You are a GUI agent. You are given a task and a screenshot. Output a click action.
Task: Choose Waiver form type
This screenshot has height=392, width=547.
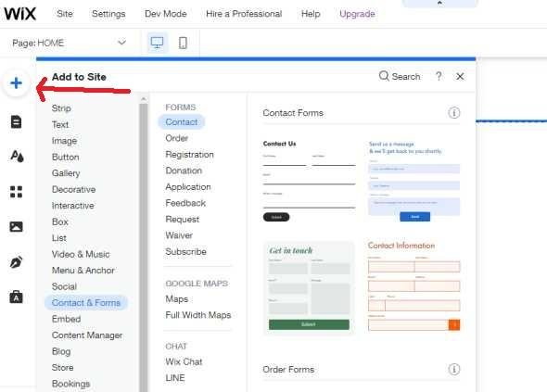179,235
